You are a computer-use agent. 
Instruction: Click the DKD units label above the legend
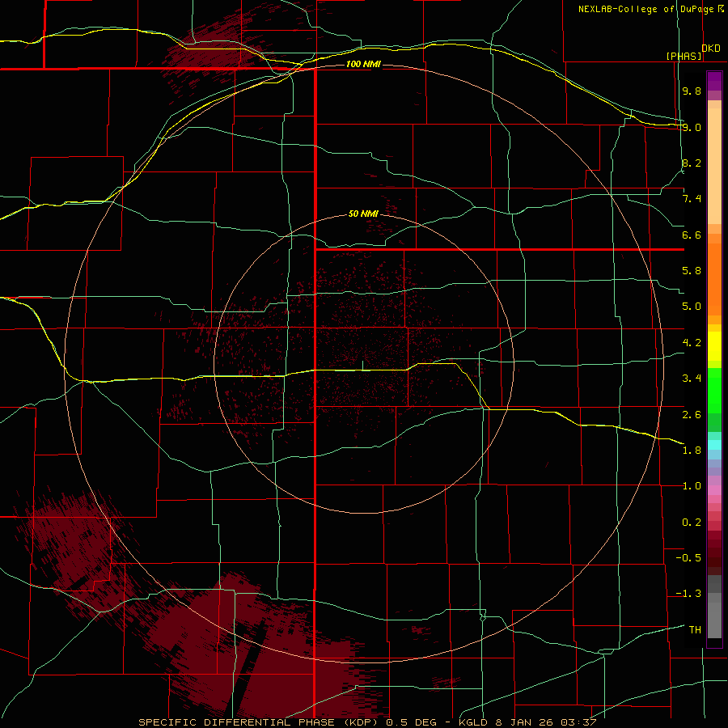click(711, 49)
